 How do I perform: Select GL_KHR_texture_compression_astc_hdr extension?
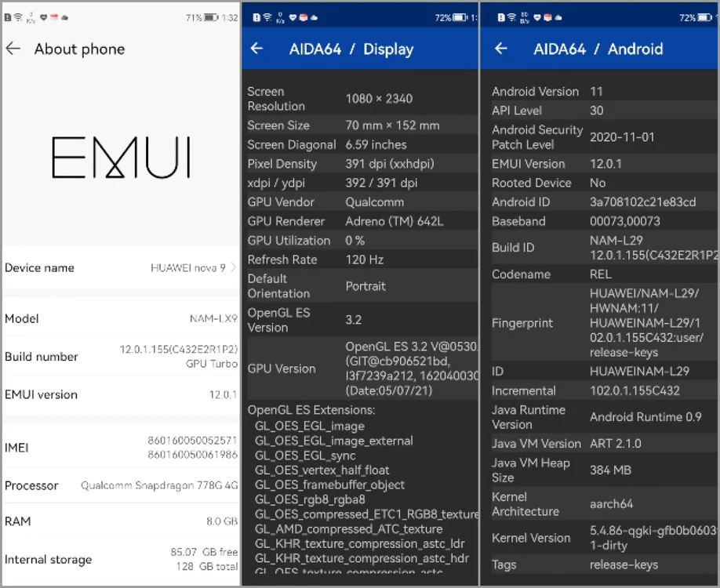coord(362,558)
